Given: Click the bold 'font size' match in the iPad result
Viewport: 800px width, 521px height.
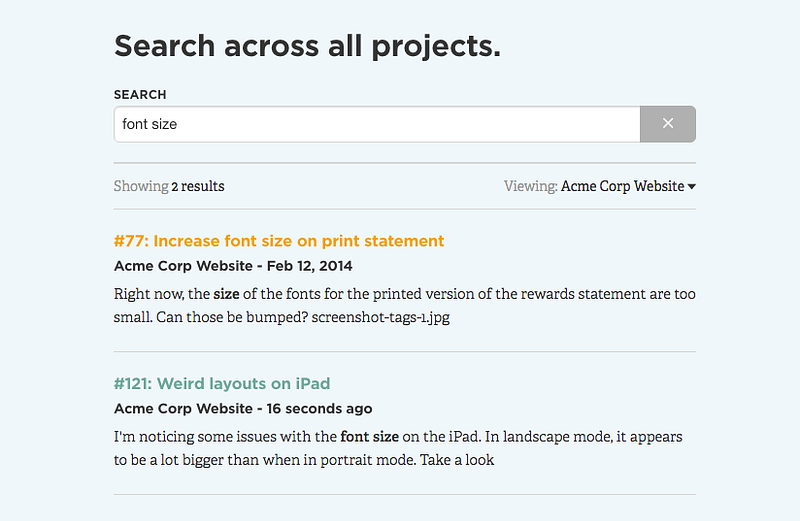Looking at the screenshot, I should coord(369,437).
